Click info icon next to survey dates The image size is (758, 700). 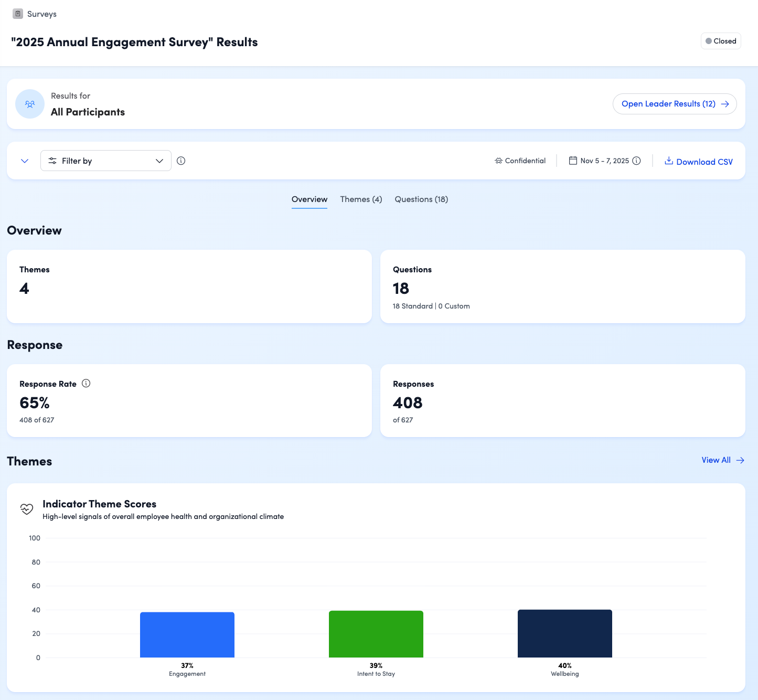(x=636, y=161)
